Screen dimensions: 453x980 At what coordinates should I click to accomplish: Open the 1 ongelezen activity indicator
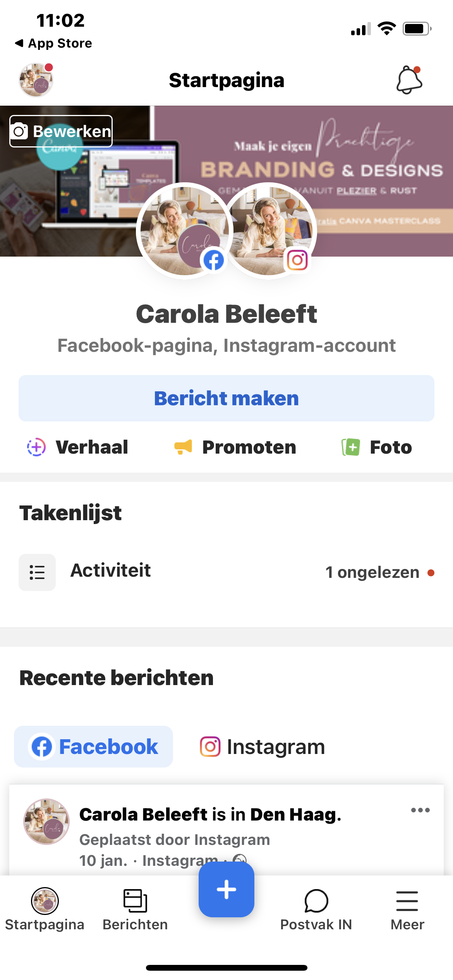pos(379,572)
